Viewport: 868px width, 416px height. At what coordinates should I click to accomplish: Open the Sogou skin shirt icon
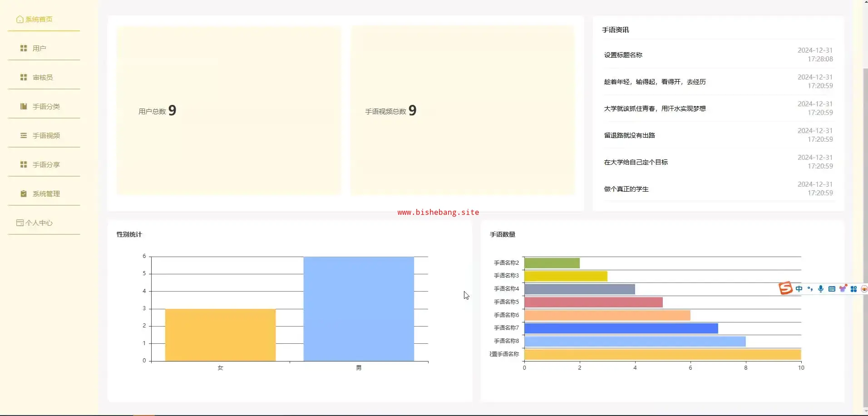click(843, 288)
